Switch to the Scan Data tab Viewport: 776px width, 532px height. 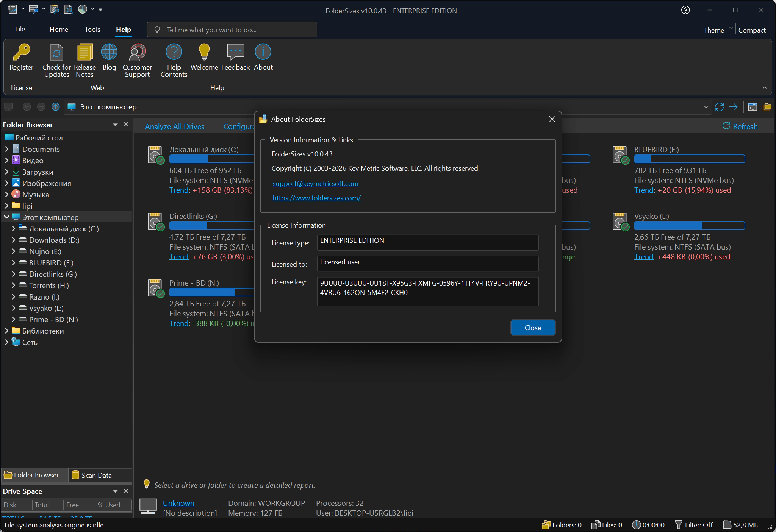click(92, 475)
